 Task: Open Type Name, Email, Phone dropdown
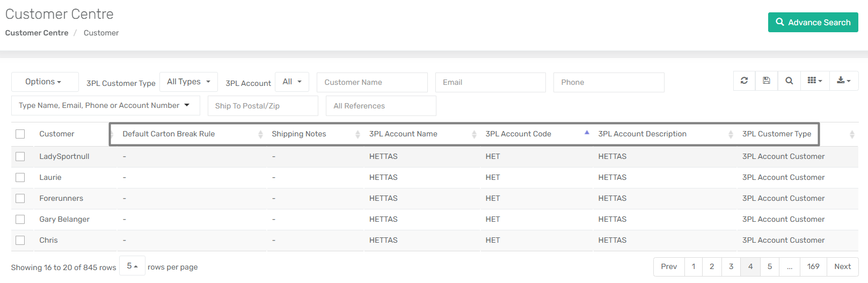point(105,105)
